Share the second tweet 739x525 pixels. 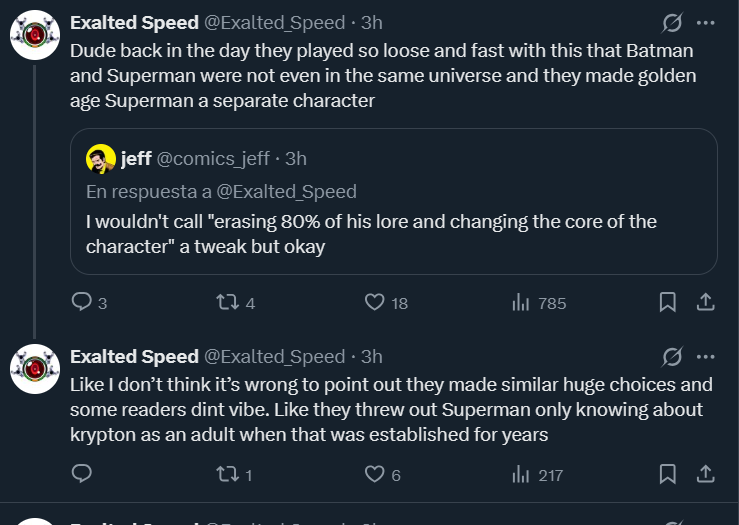click(x=704, y=475)
